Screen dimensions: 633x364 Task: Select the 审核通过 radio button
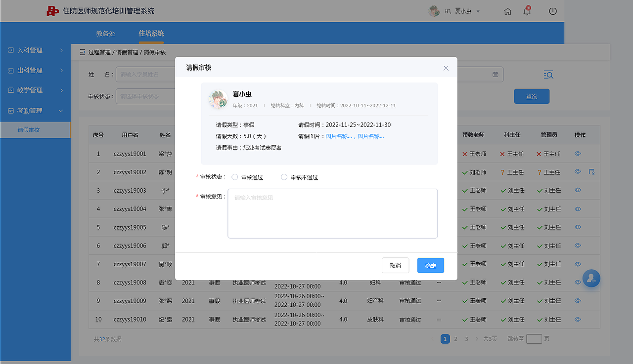[234, 177]
